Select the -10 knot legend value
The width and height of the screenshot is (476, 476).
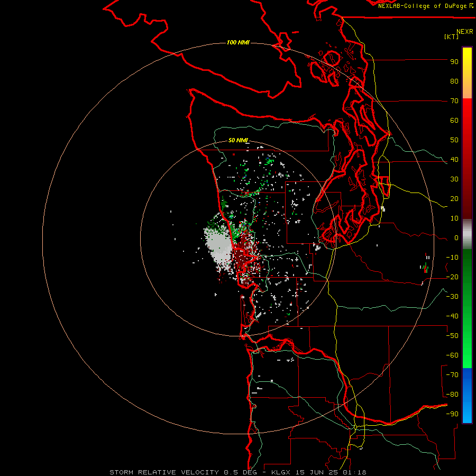(x=452, y=258)
